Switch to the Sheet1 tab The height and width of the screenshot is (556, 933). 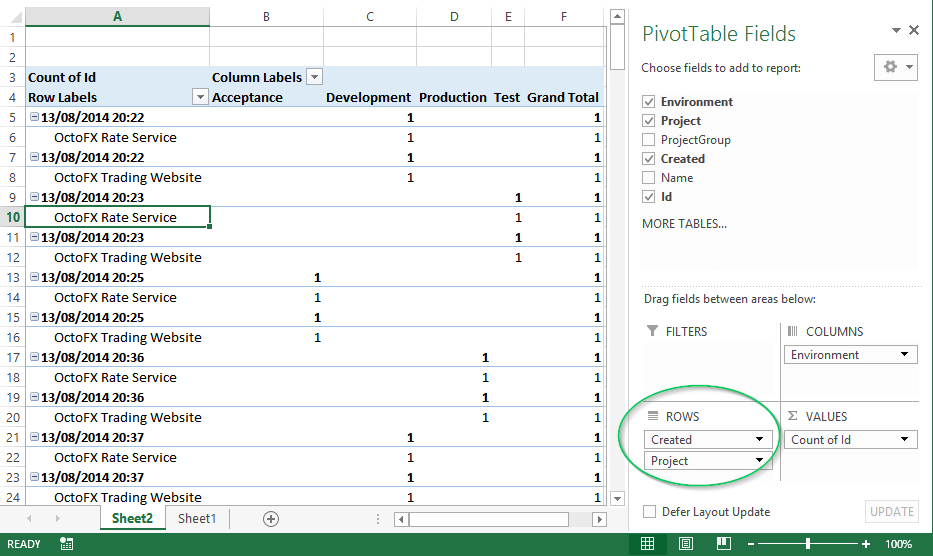196,519
